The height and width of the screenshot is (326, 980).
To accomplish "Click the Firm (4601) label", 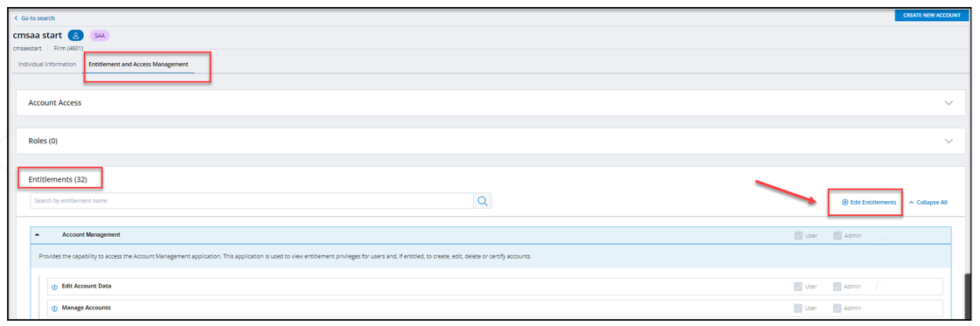I will (x=69, y=48).
